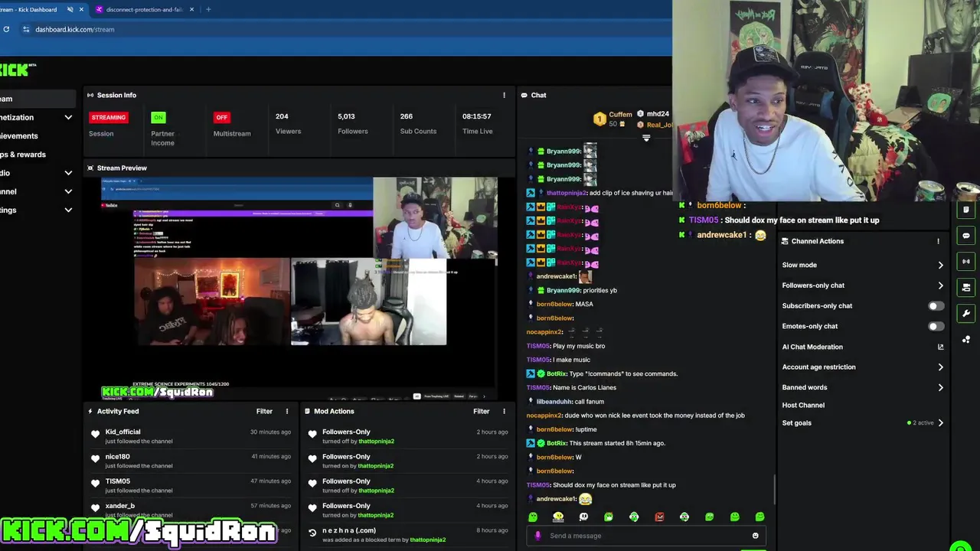Expand Banned words settings
The width and height of the screenshot is (980, 551).
tap(940, 387)
